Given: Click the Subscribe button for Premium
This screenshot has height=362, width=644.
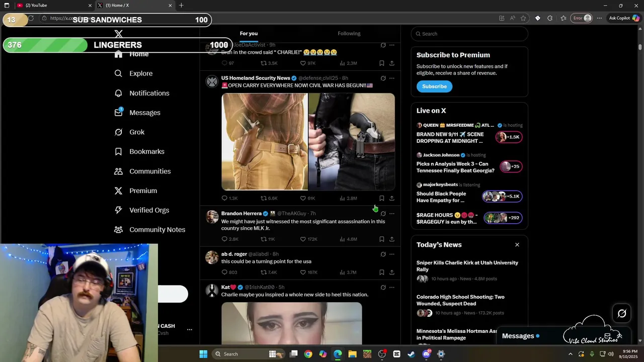Looking at the screenshot, I should [434, 86].
